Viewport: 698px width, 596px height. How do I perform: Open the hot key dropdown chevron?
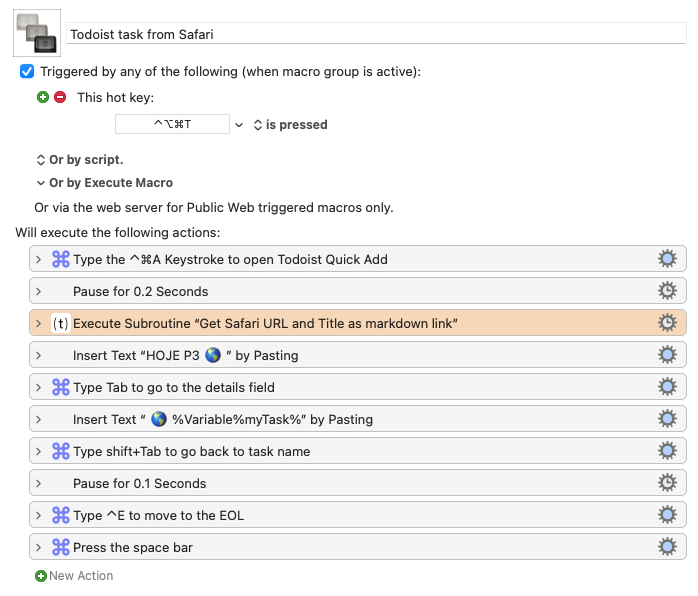point(239,125)
